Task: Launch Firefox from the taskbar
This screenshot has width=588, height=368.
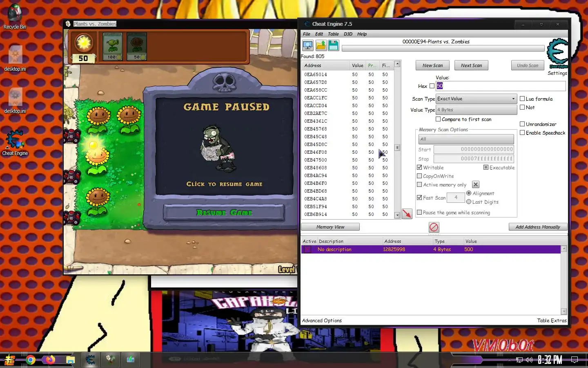Action: pyautogui.click(x=50, y=360)
